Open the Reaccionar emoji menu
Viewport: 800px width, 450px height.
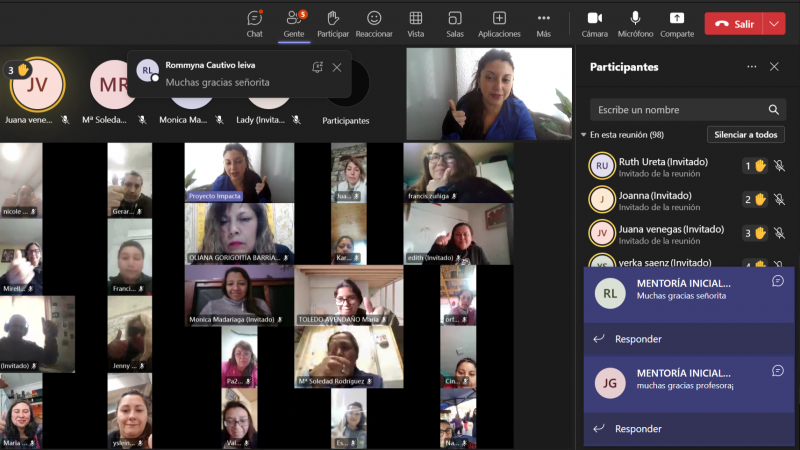(x=374, y=23)
